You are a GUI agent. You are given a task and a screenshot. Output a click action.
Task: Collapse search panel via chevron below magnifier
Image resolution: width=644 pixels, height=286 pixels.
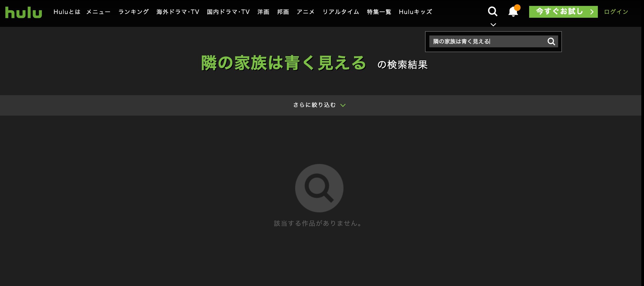click(x=493, y=25)
